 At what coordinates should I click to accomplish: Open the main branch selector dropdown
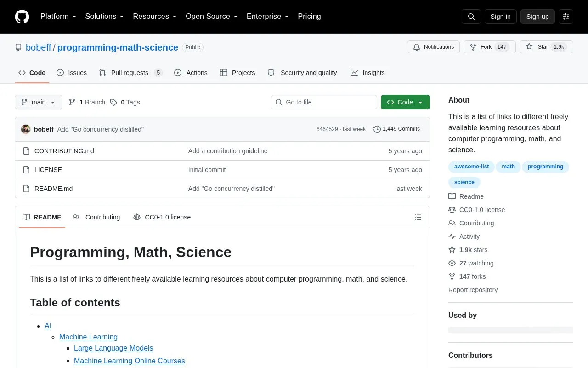click(39, 102)
